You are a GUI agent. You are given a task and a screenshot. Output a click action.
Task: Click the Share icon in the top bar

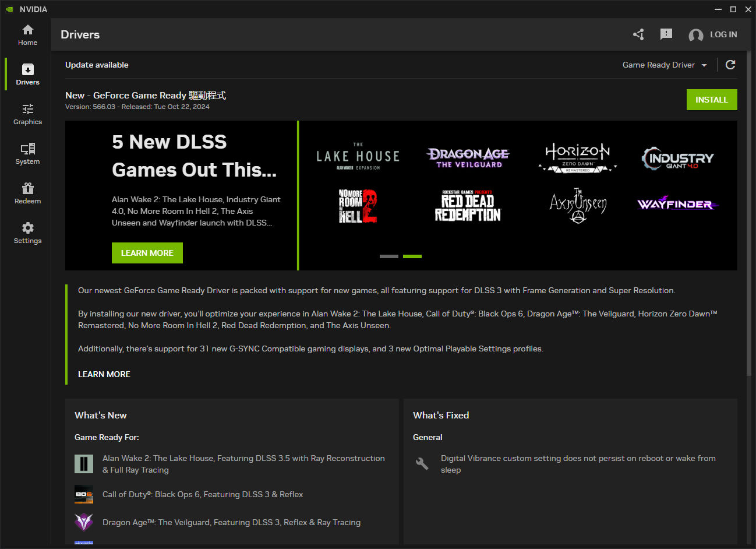tap(638, 34)
